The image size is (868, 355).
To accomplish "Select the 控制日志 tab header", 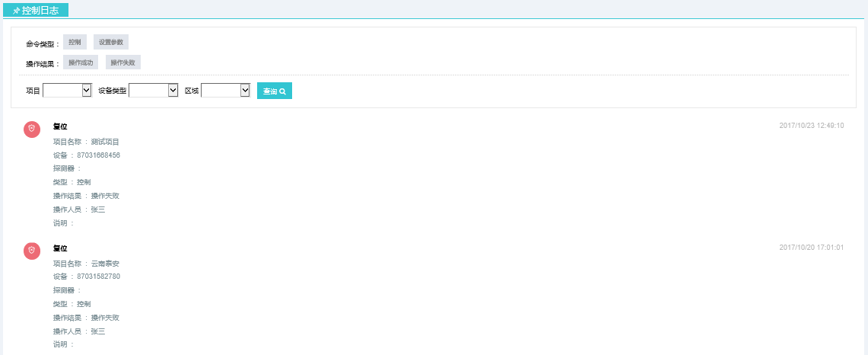I will point(36,11).
